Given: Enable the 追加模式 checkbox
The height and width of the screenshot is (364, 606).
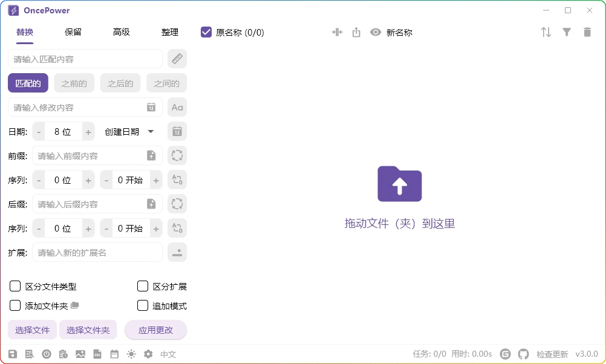Looking at the screenshot, I should tap(143, 305).
